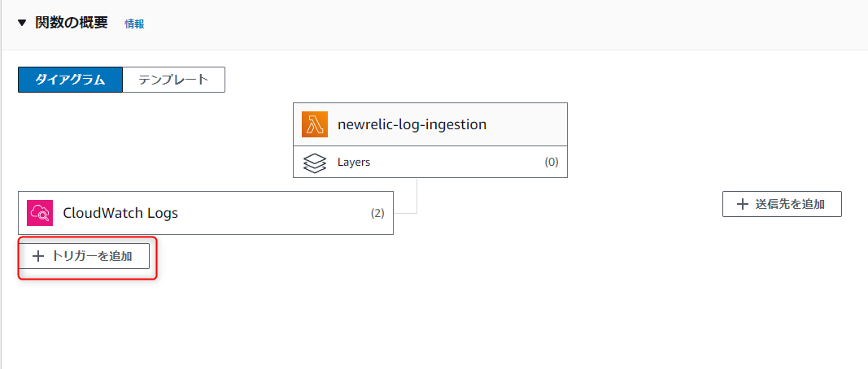Screen dimensions: 868x369
Task: Select the Layers label text
Action: click(354, 162)
